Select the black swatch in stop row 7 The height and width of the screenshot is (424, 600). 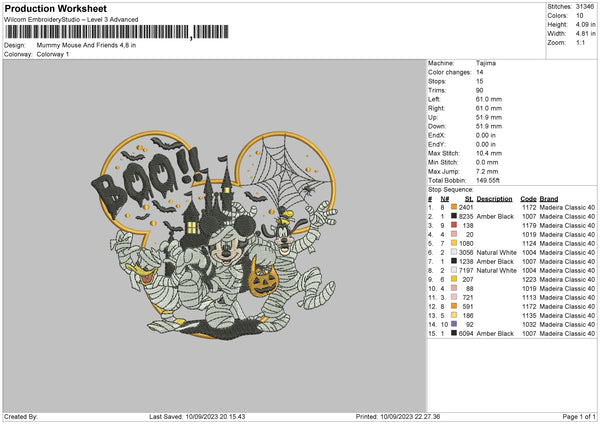click(x=454, y=261)
